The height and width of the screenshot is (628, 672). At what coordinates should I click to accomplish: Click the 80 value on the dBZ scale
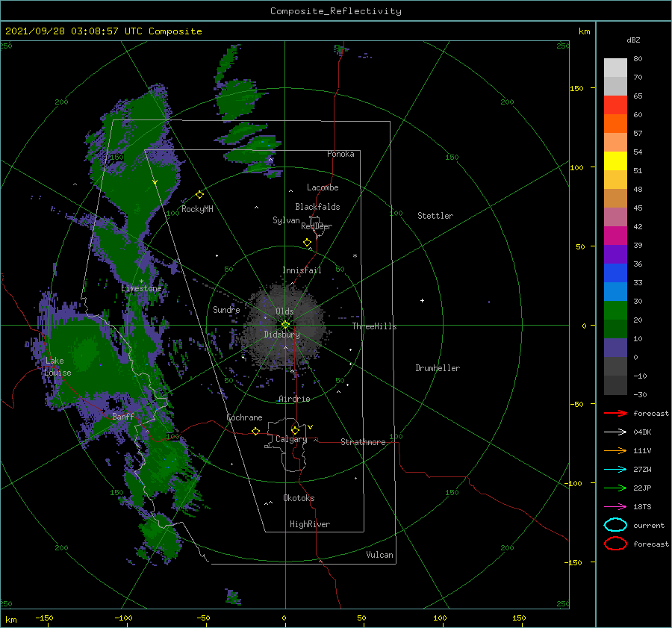(x=638, y=59)
